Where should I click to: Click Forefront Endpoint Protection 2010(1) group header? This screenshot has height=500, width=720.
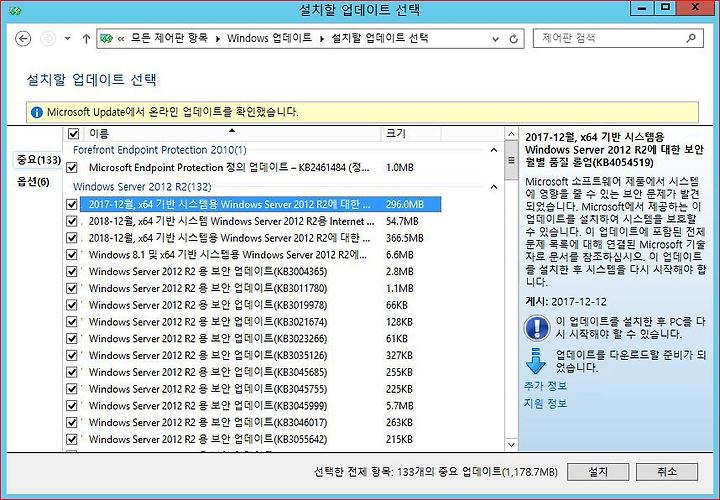point(160,150)
